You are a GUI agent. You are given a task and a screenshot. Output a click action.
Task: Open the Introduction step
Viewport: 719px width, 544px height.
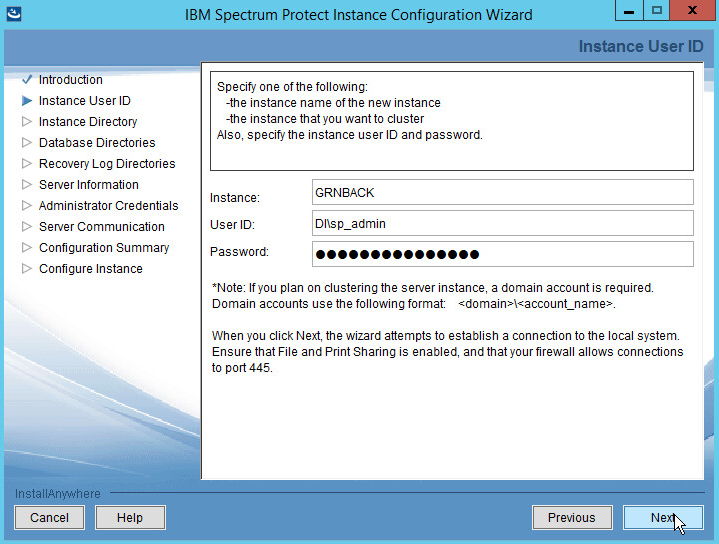[70, 80]
